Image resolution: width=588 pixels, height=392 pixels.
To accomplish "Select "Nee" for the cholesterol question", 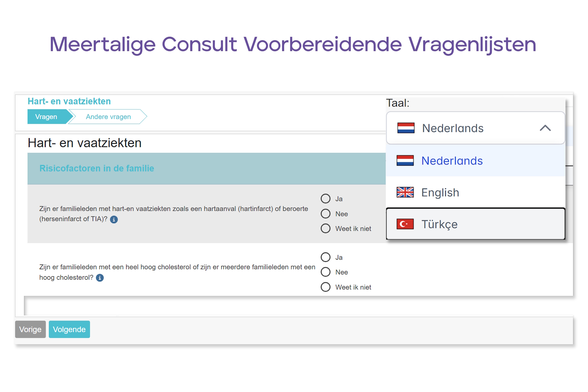I will (326, 272).
